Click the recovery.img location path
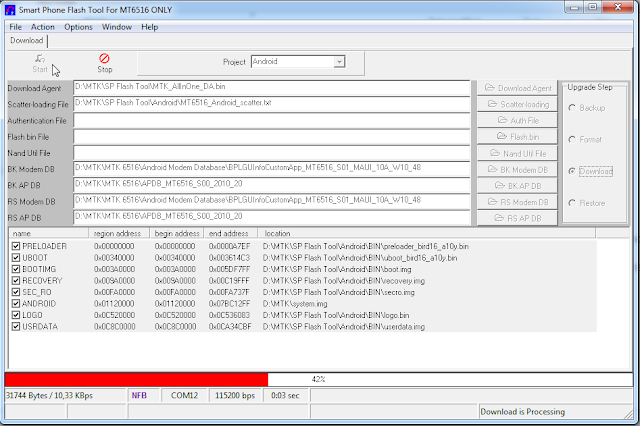Image resolution: width=640 pixels, height=426 pixels. pyautogui.click(x=344, y=281)
